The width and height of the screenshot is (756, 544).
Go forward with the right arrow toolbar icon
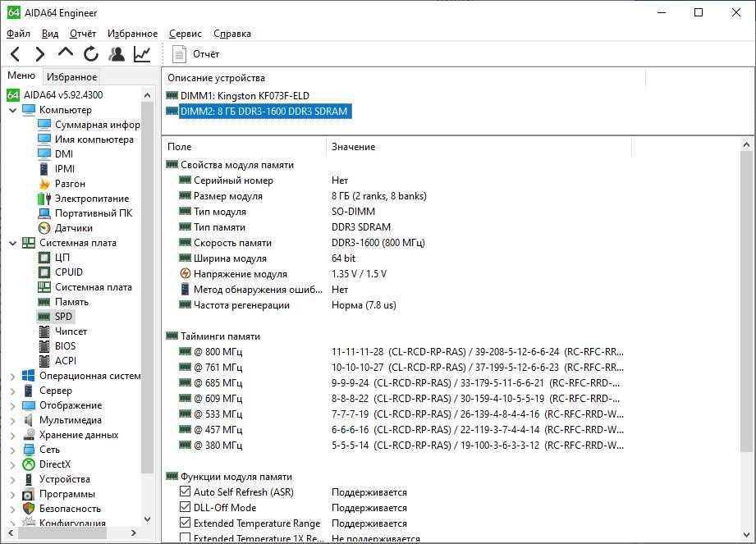(x=40, y=54)
